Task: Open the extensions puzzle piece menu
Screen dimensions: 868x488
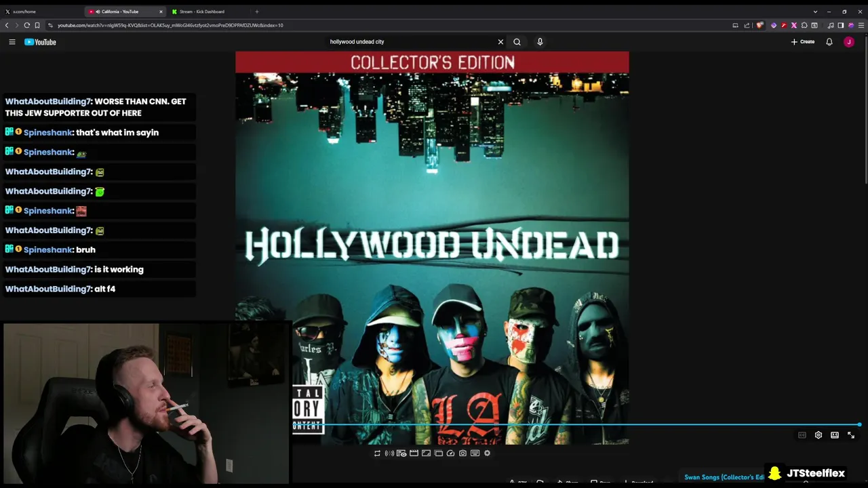Action: tap(804, 26)
